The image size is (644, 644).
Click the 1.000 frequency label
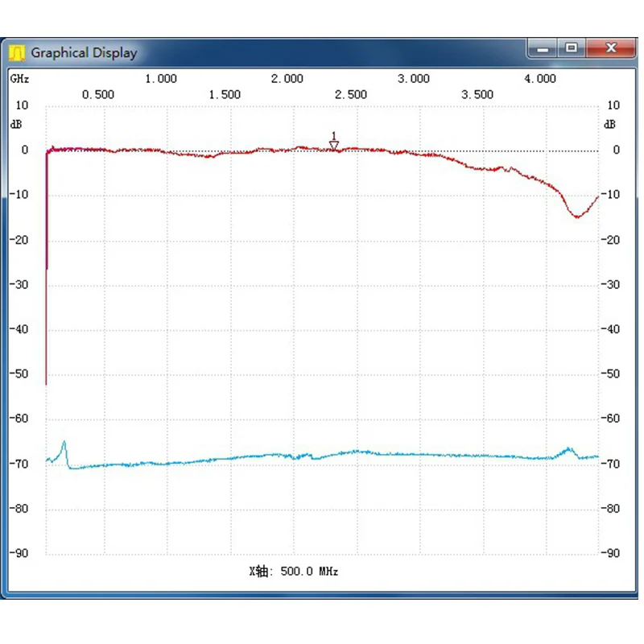click(x=161, y=78)
